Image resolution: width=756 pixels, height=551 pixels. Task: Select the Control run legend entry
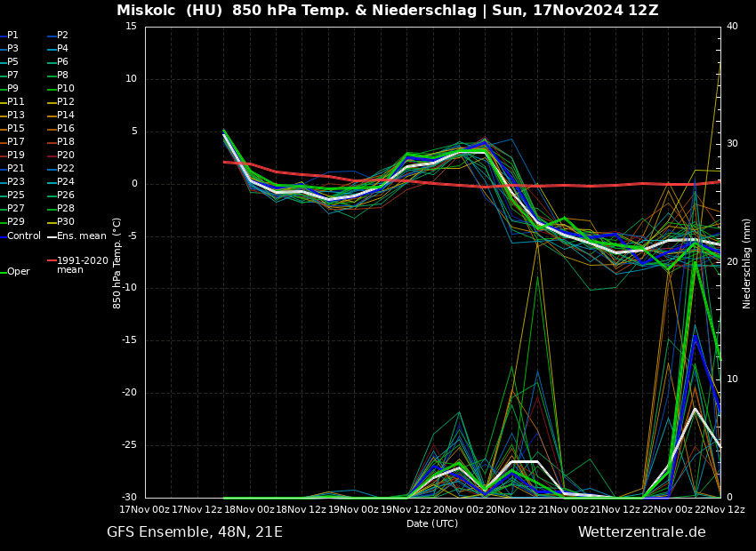click(23, 236)
